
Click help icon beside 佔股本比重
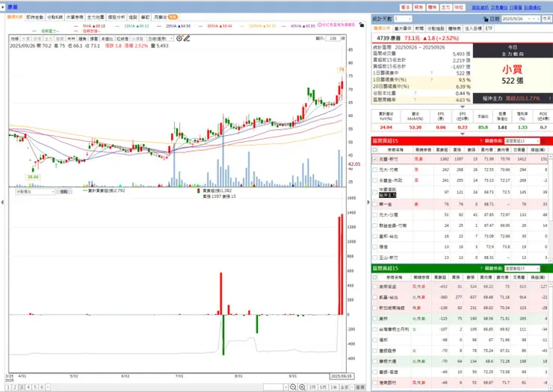(x=415, y=93)
